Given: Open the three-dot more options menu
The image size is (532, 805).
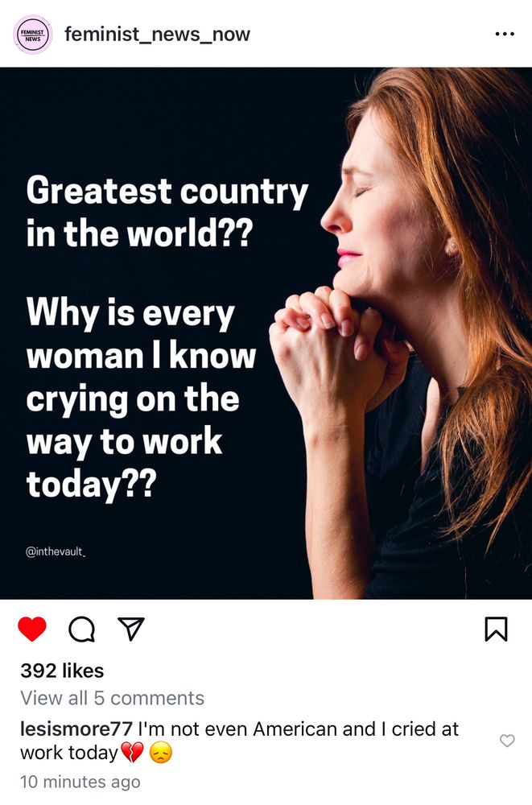Looking at the screenshot, I should pos(505,35).
